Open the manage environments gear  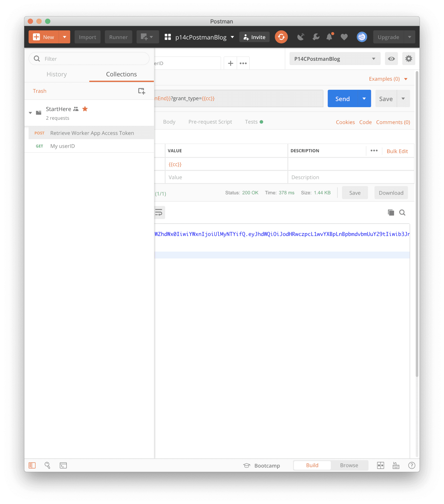pos(408,59)
